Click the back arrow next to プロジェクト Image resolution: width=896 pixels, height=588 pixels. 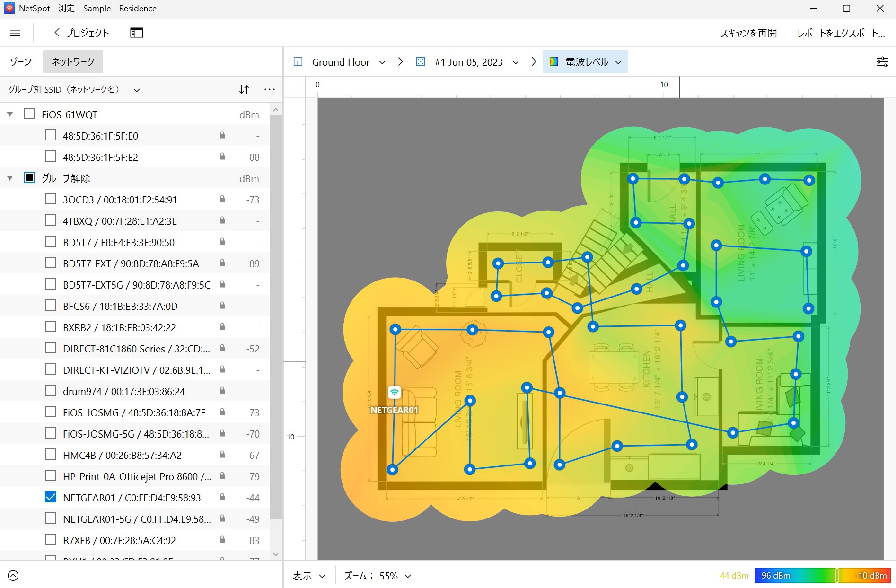[x=57, y=33]
